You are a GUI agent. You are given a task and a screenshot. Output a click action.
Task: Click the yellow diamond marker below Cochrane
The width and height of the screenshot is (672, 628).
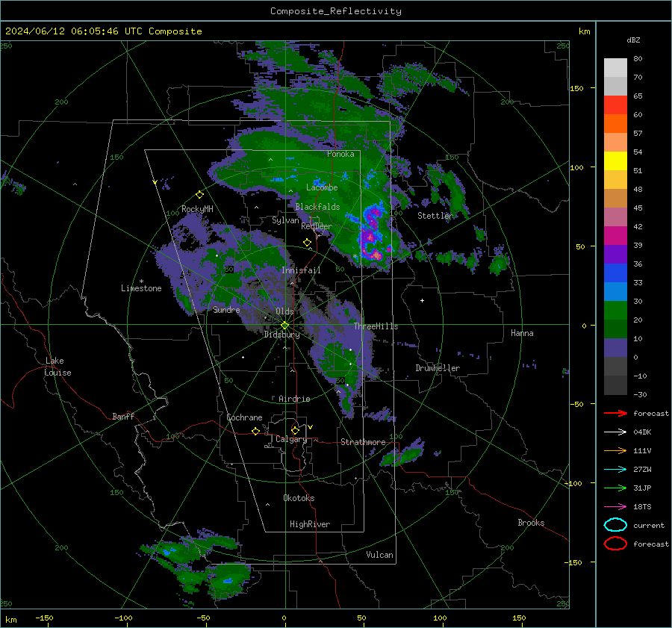(256, 432)
